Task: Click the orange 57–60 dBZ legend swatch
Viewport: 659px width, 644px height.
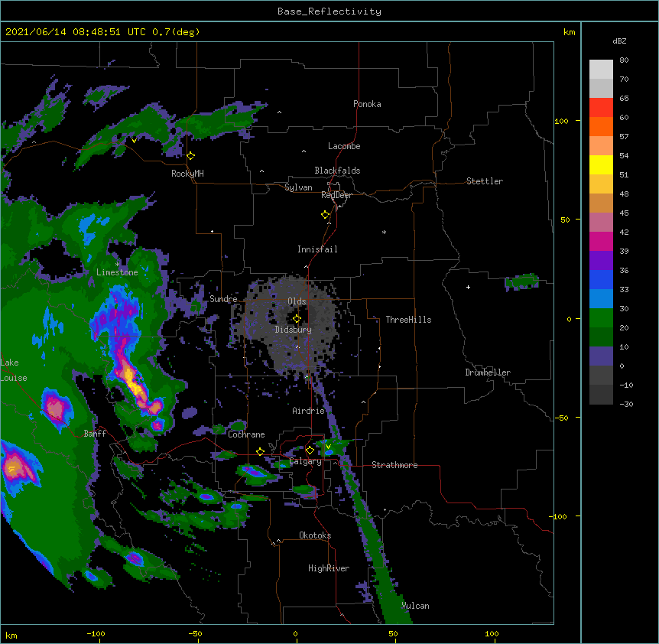Action: [601, 126]
